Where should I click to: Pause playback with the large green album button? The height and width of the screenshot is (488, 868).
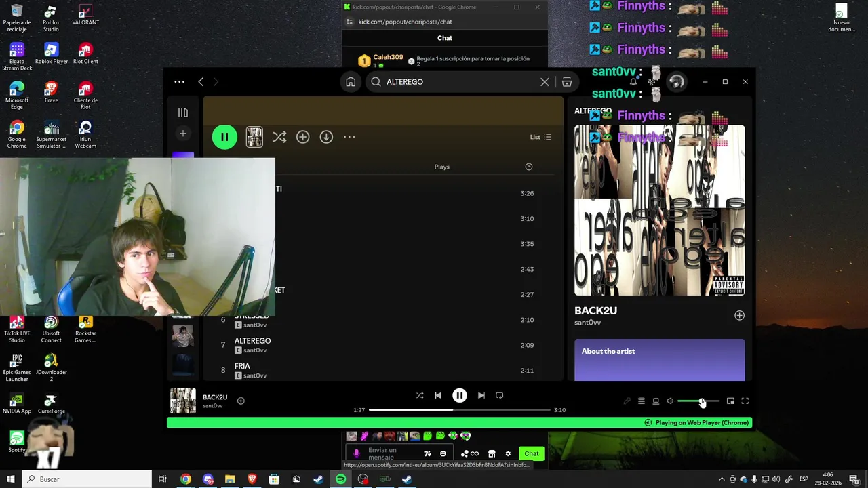coord(224,137)
